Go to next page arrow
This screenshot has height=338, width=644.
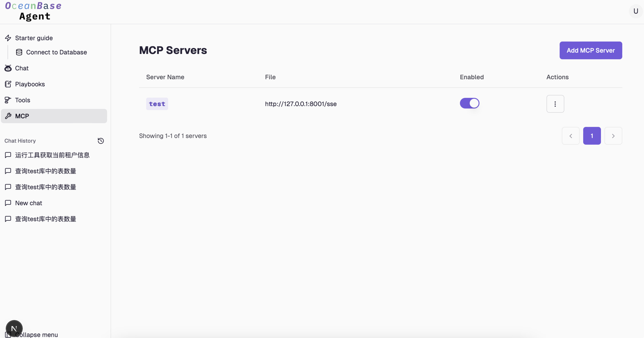[x=613, y=136]
